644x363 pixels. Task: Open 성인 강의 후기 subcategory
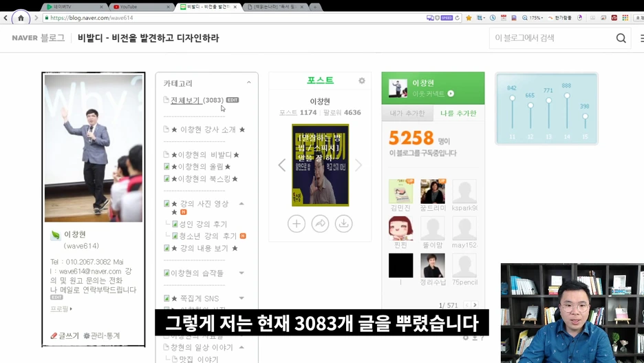203,224
